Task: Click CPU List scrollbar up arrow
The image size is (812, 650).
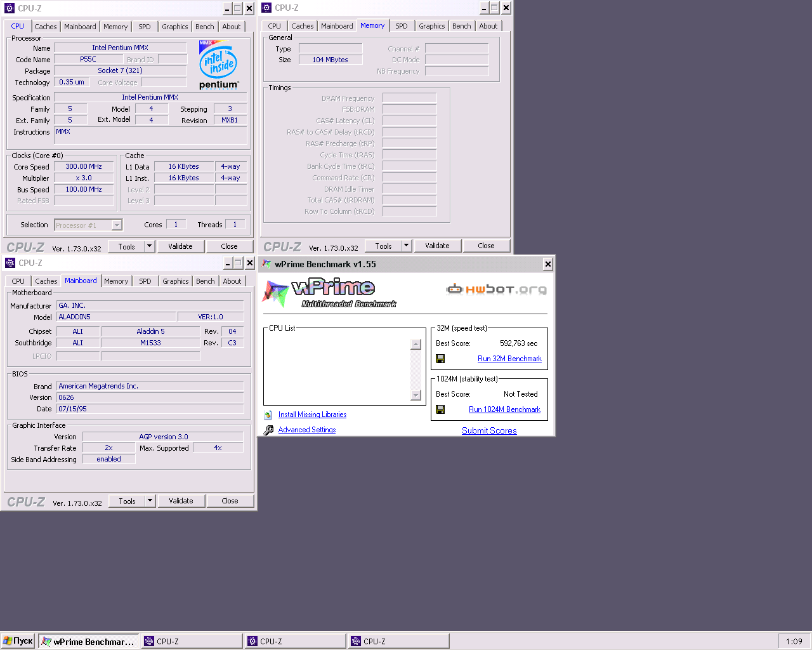Action: (416, 344)
